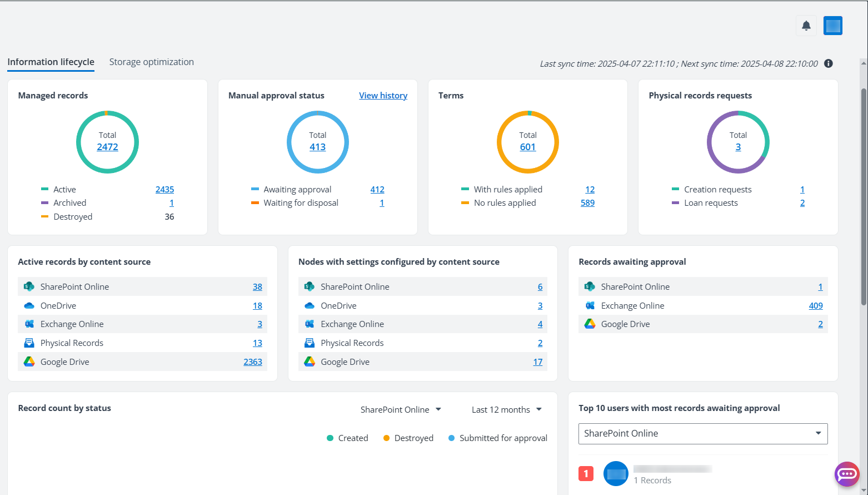This screenshot has height=495, width=868.
Task: Open the SharePoint Online source dropdown in Record count
Action: [x=401, y=409]
